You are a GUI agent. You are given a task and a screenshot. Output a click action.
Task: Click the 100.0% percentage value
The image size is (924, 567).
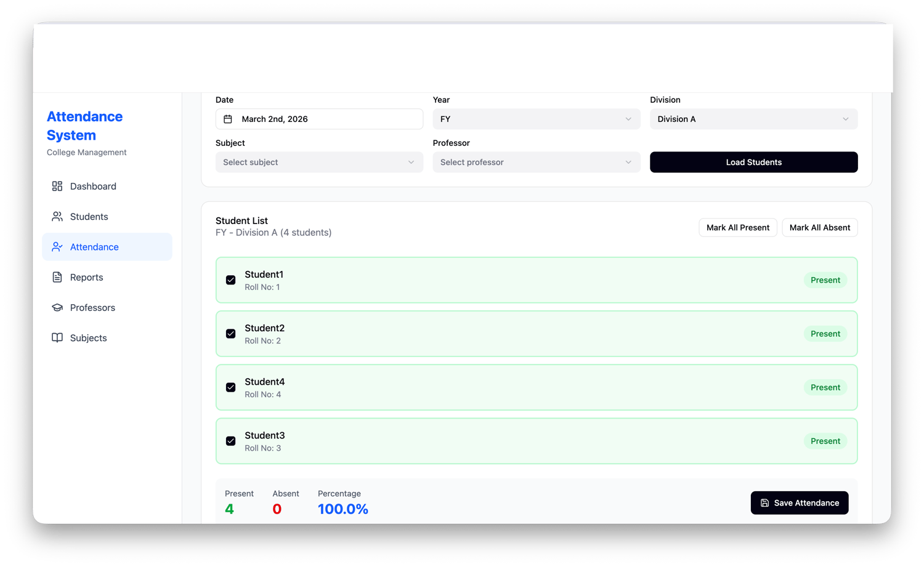(x=343, y=509)
